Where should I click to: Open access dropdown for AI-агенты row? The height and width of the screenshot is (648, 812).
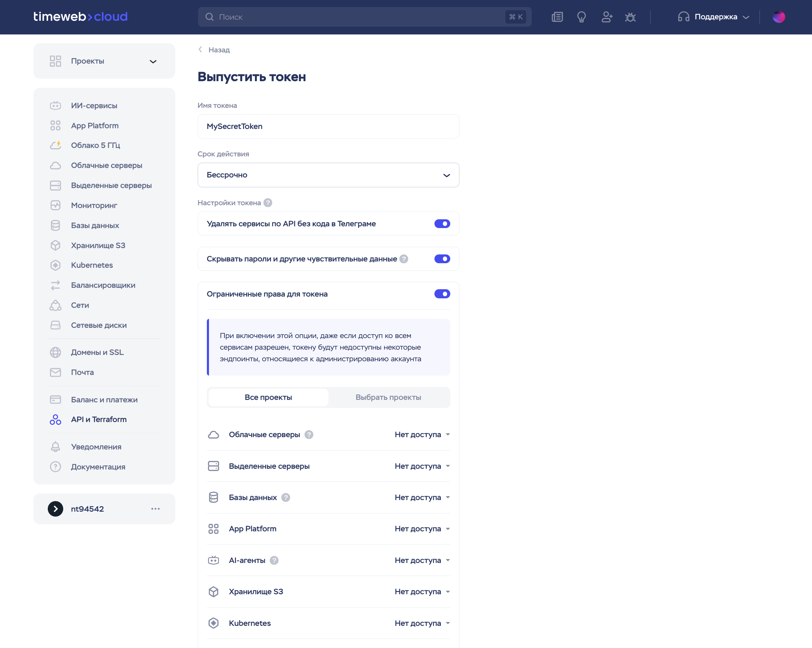click(422, 560)
